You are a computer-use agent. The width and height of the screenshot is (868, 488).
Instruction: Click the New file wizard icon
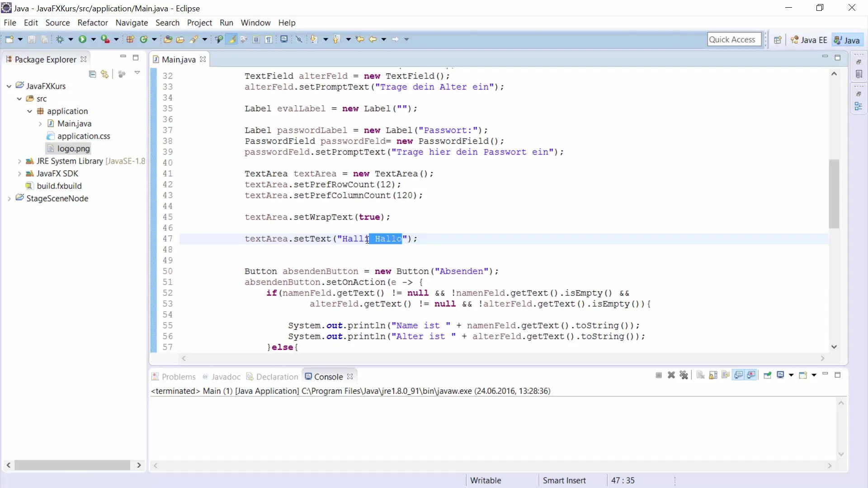(x=9, y=39)
